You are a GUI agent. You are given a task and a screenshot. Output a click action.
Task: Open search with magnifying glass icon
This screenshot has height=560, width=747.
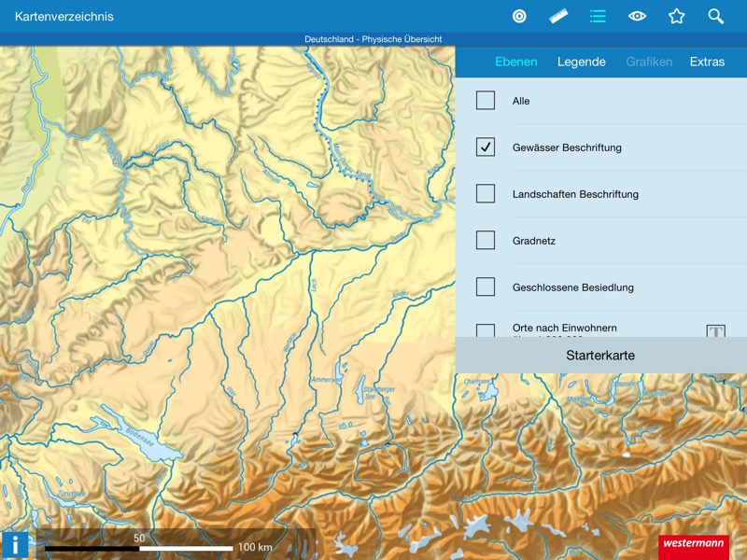click(716, 16)
